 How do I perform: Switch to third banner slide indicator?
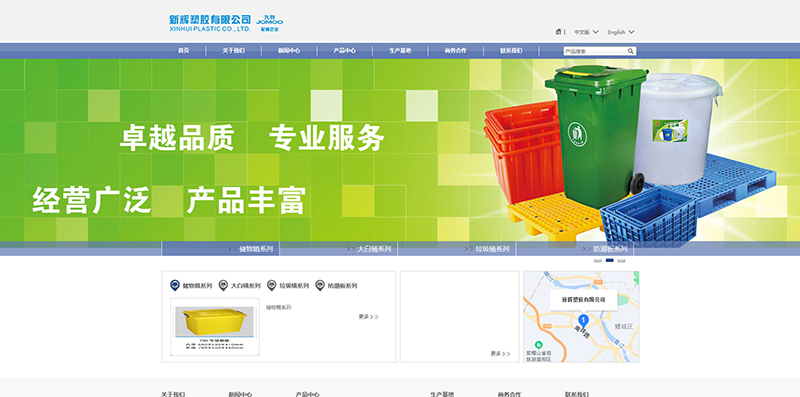[x=621, y=260]
